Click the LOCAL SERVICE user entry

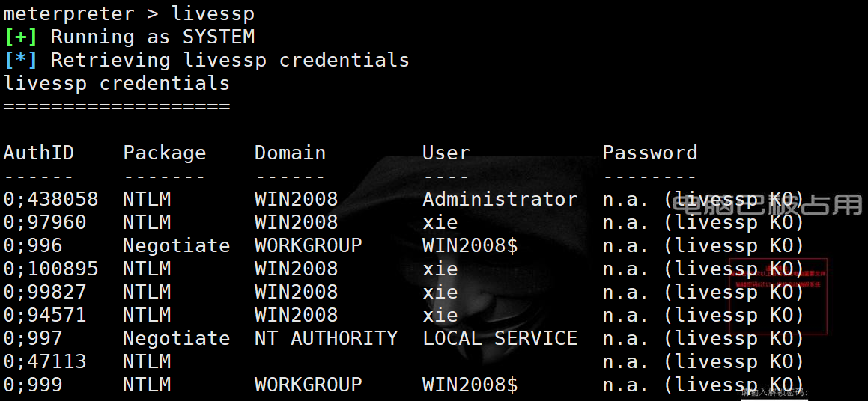500,338
